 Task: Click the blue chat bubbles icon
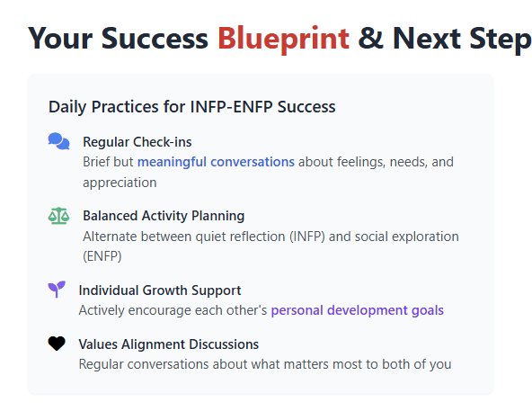58,141
